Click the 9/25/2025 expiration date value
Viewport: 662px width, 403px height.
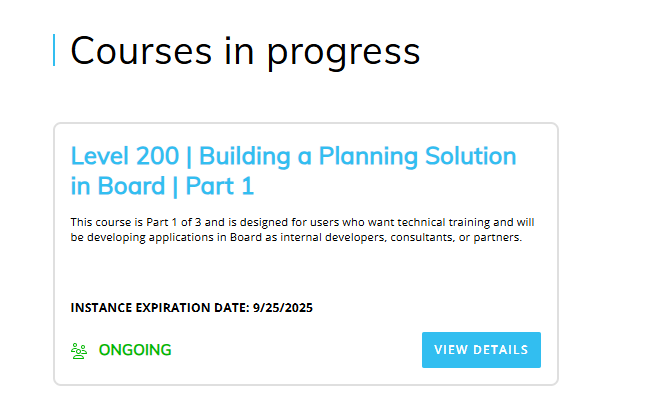click(283, 308)
